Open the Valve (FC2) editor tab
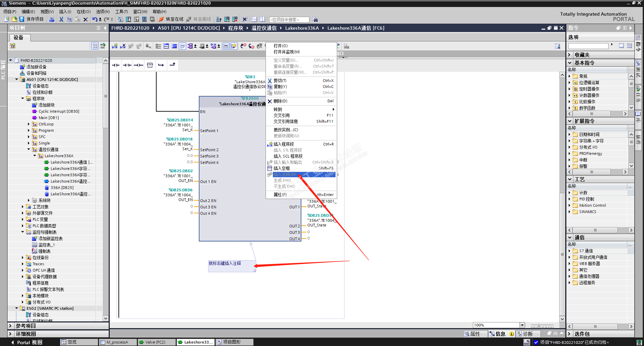Screen dimensions: 644x346 [155, 342]
